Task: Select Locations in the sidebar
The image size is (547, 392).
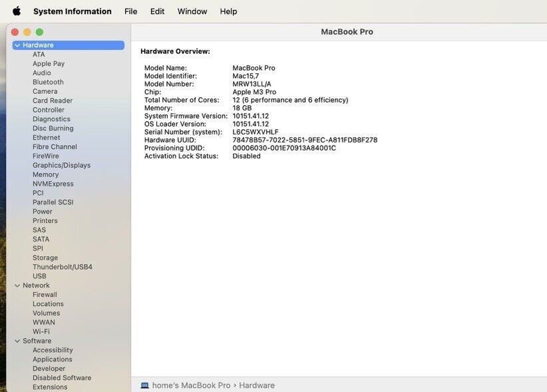Action: pos(48,303)
